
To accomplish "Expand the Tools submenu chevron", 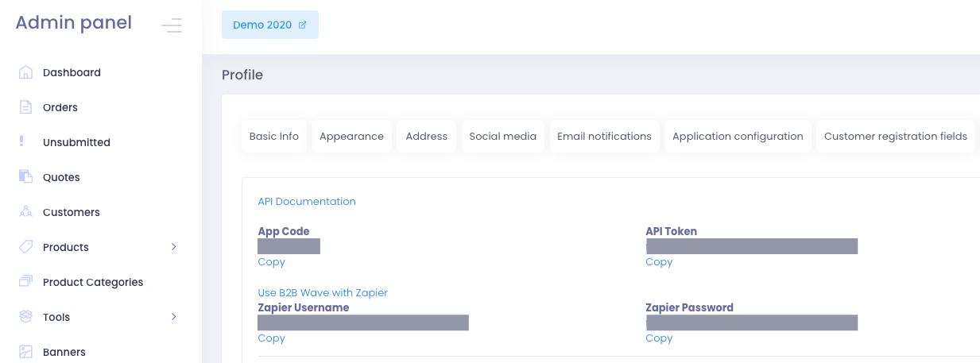I will [174, 317].
